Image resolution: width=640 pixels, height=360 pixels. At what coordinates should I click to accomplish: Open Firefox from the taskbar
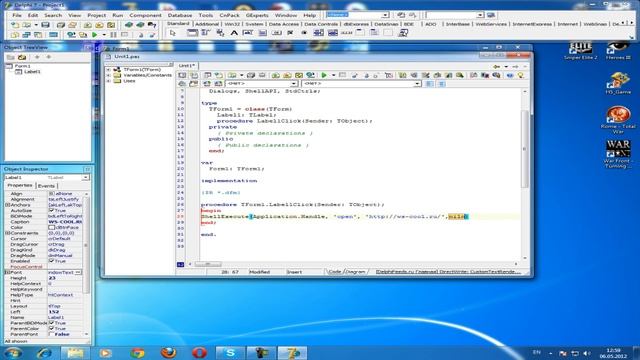point(169,353)
